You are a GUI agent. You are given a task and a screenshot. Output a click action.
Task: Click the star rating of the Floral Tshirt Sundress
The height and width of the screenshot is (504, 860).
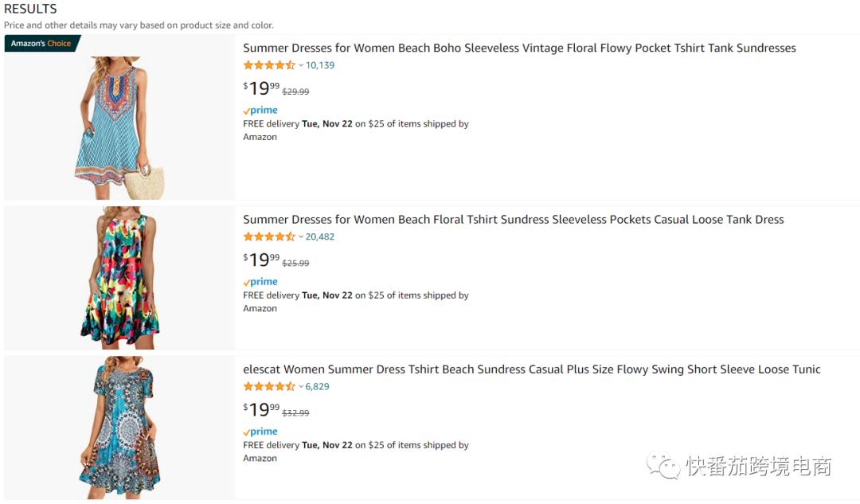coord(269,236)
